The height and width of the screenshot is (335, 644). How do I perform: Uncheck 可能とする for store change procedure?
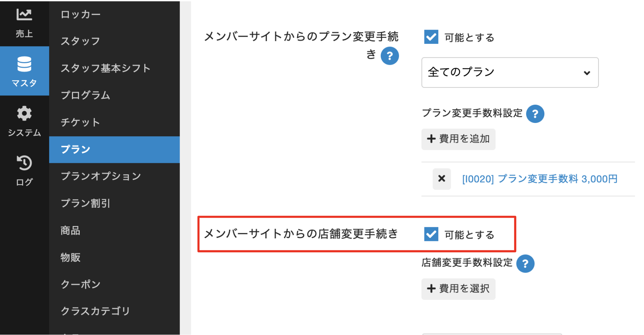tap(431, 234)
